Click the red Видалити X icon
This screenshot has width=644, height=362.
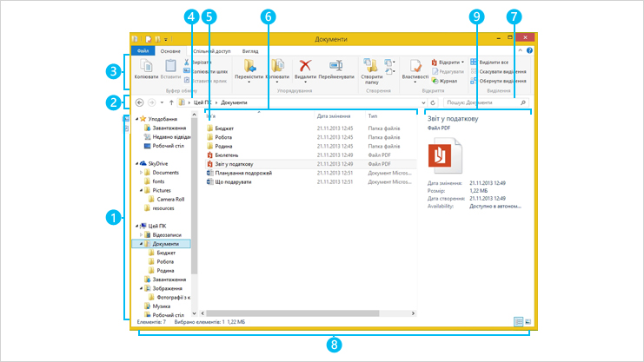coord(305,65)
